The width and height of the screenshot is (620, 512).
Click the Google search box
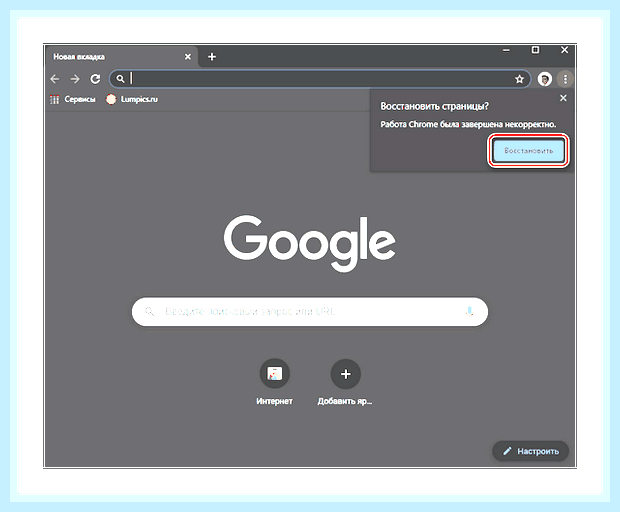click(x=310, y=312)
